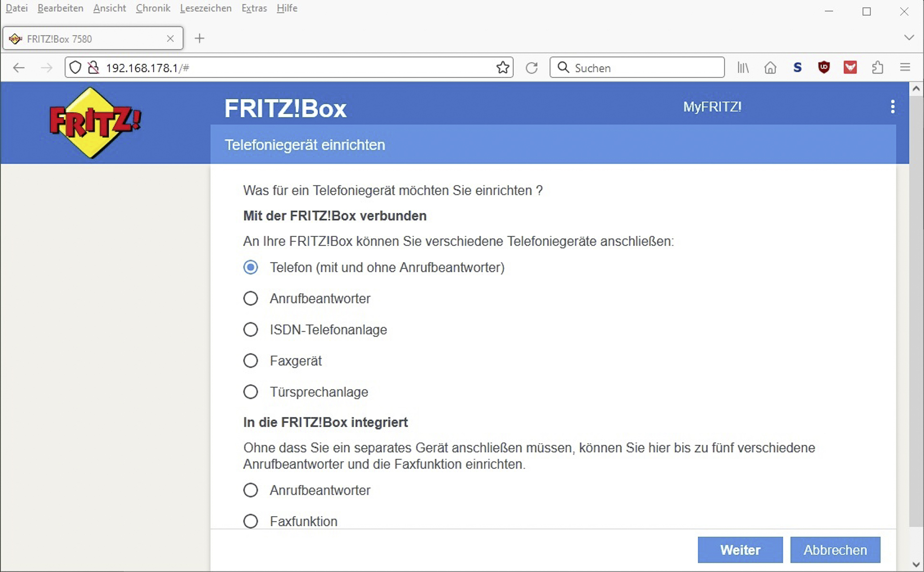Click the Weiter button
The image size is (924, 572).
coord(740,550)
